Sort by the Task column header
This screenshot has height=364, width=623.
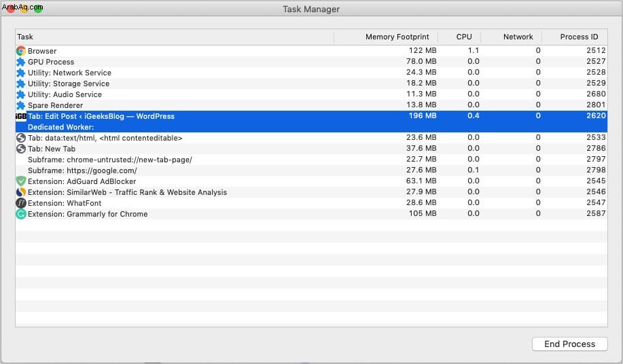[175, 37]
